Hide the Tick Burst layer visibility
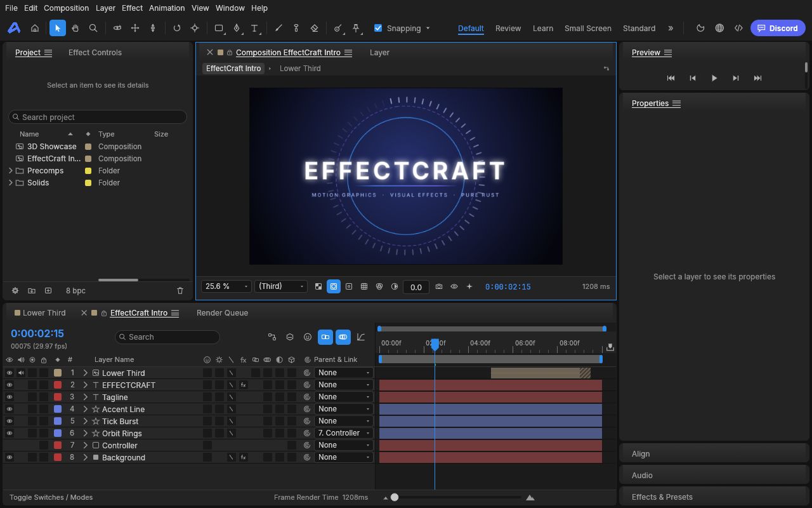812x508 pixels. click(10, 421)
